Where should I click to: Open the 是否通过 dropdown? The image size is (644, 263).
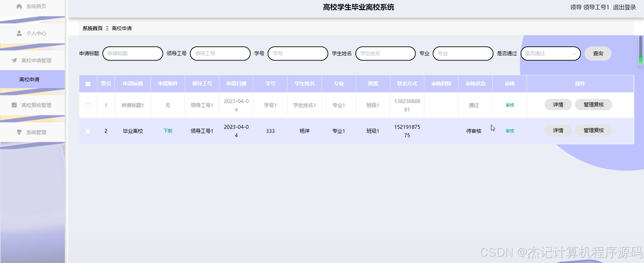(550, 53)
